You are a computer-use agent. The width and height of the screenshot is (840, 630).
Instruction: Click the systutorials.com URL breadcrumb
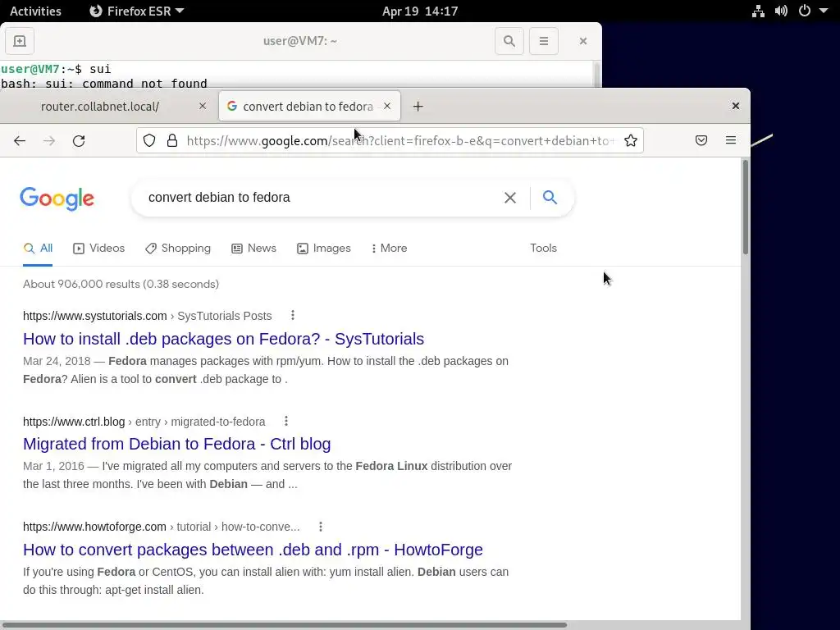[x=148, y=316]
